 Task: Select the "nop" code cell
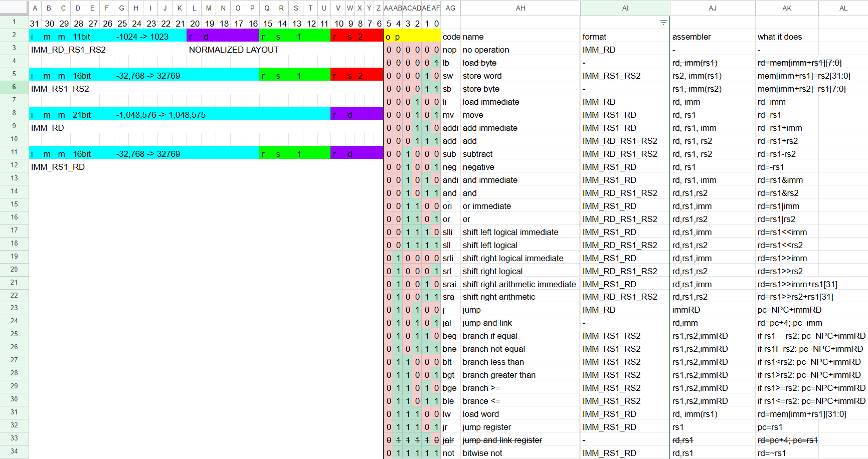(450, 50)
